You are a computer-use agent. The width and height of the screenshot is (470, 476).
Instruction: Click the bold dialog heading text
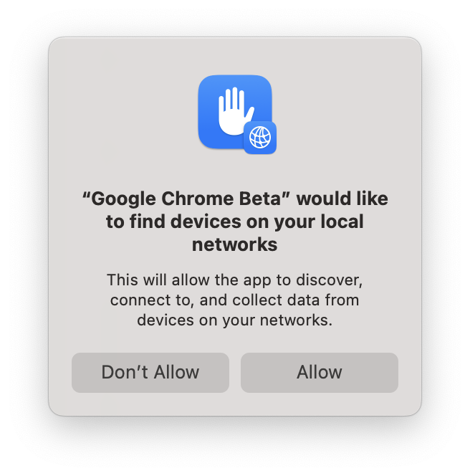tap(235, 222)
